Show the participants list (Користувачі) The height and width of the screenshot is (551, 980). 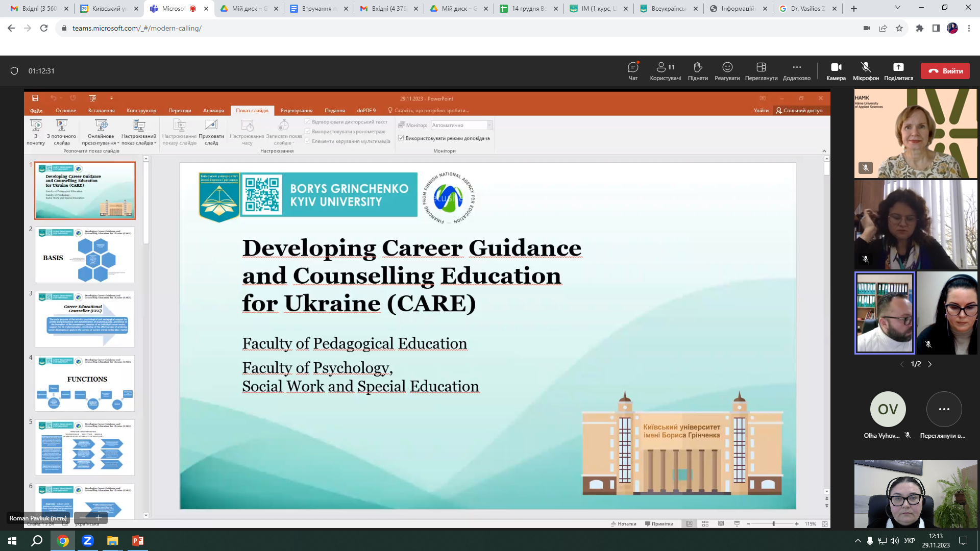665,71
